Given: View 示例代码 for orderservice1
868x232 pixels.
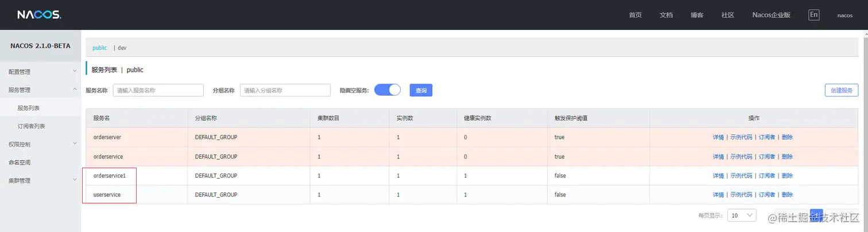Looking at the screenshot, I should tap(741, 176).
